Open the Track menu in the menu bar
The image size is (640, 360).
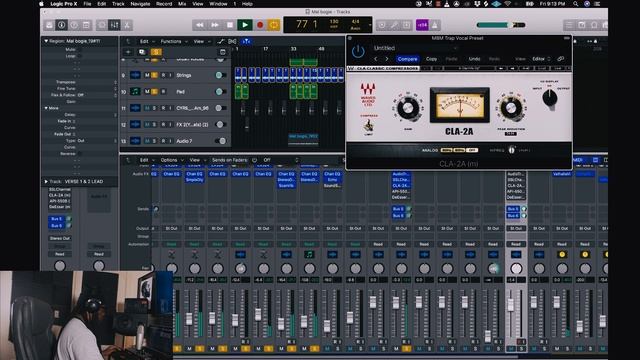tap(118, 4)
